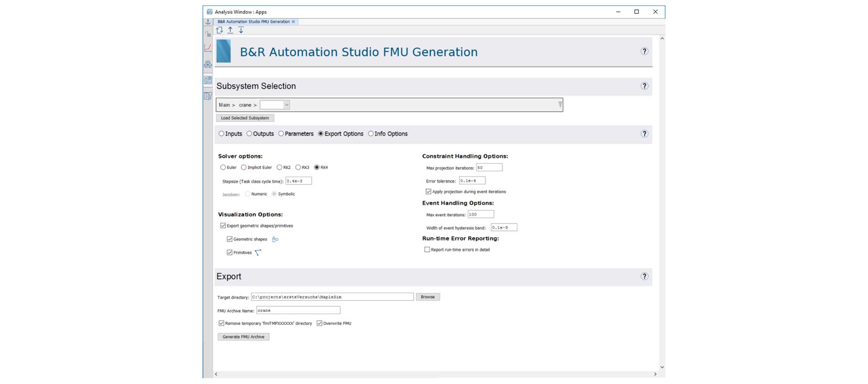868x384 pixels.
Task: Click the Primitives preview icon
Action: point(258,253)
